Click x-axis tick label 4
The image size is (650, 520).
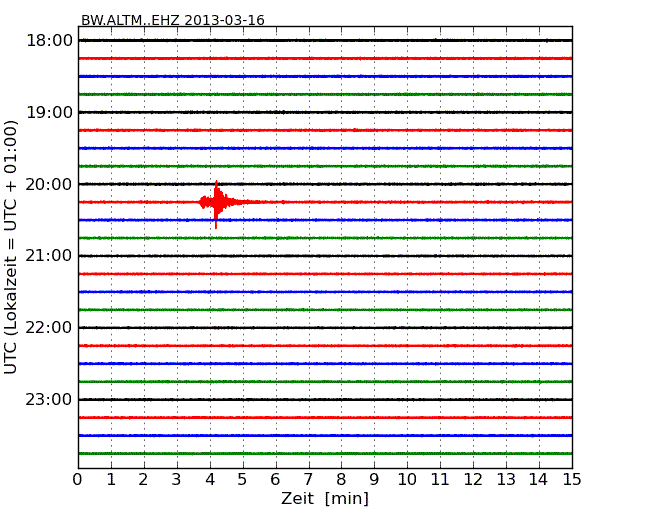coord(210,480)
